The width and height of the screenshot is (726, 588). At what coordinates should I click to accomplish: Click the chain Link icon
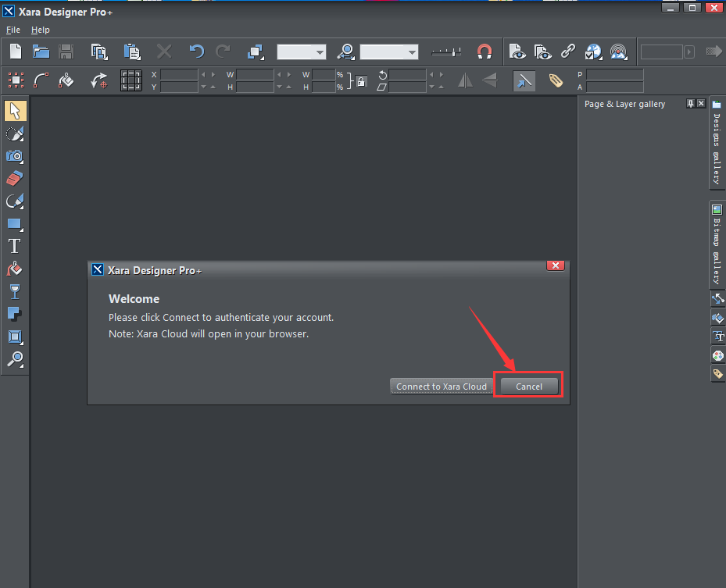point(567,52)
